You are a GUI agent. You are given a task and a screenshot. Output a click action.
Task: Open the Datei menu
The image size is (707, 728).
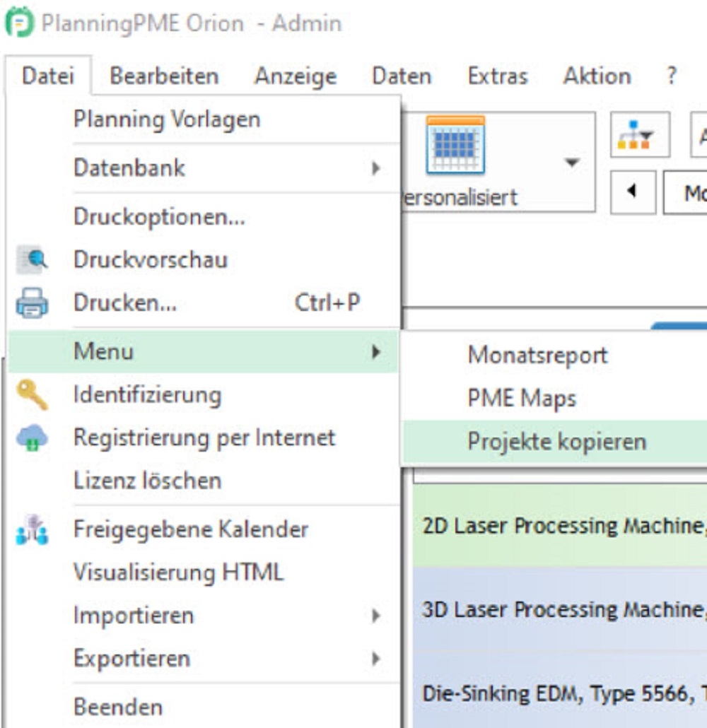pos(48,76)
